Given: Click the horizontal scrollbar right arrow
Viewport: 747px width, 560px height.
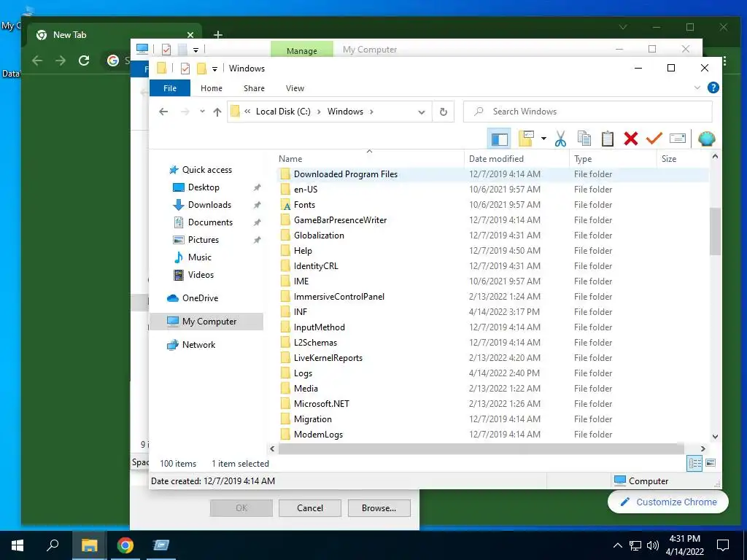Looking at the screenshot, I should click(703, 448).
